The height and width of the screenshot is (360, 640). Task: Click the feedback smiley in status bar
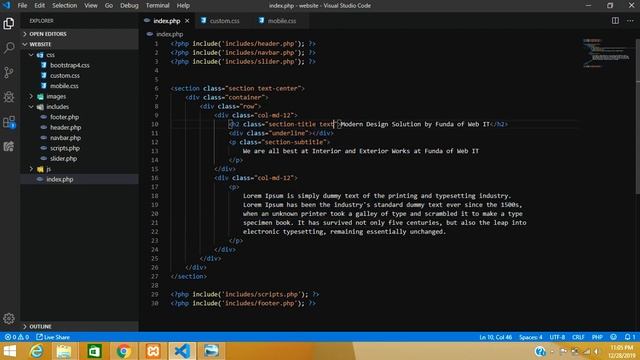pos(613,337)
